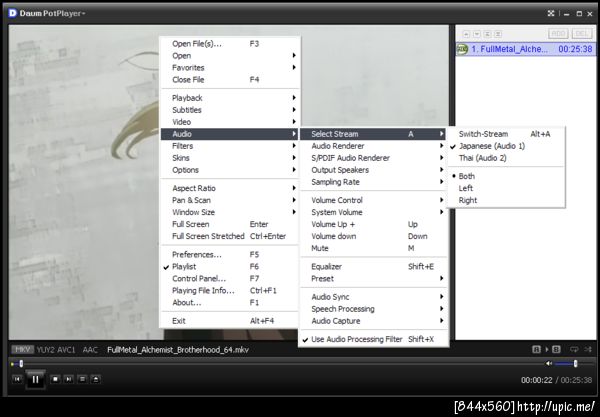
Task: Open Preferences... from the menu
Action: point(230,254)
